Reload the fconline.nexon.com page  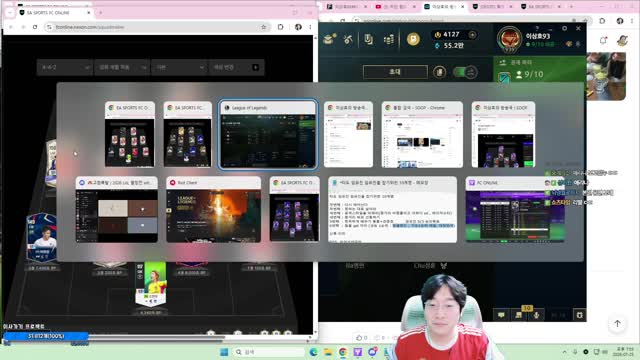(x=35, y=27)
